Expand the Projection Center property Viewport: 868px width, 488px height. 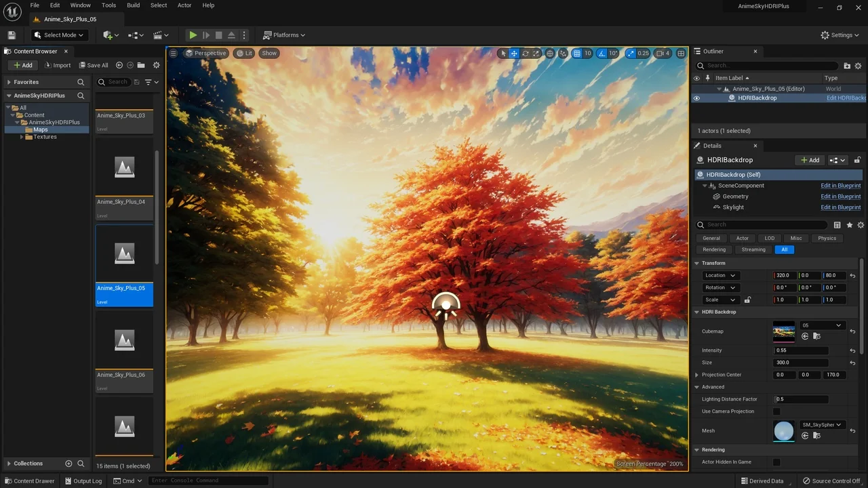click(x=697, y=375)
